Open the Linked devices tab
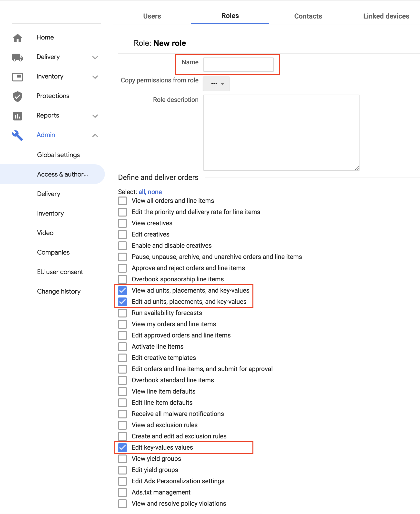420x514 pixels. coord(386,16)
